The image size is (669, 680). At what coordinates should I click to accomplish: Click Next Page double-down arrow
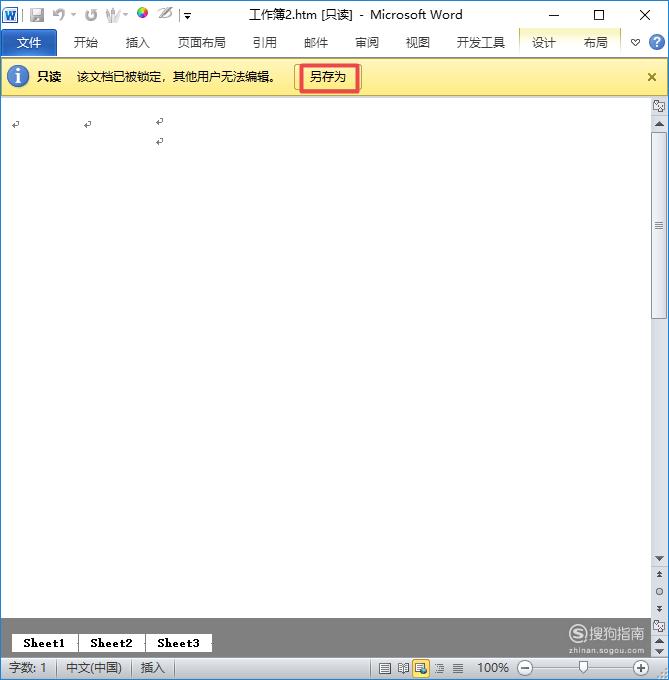(x=659, y=609)
